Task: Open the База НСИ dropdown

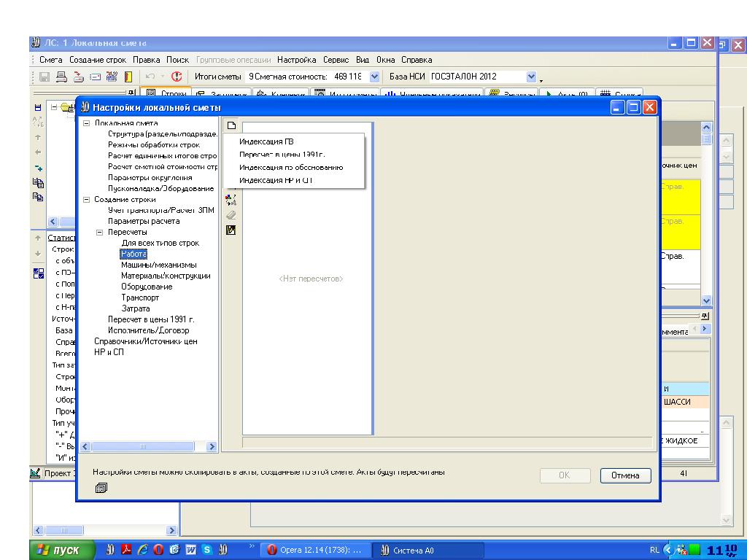Action: [x=531, y=77]
